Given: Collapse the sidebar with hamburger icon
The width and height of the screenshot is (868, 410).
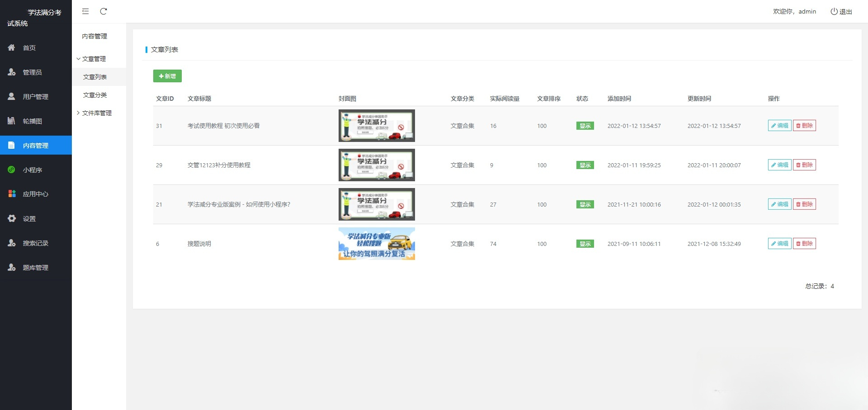Looking at the screenshot, I should (85, 11).
